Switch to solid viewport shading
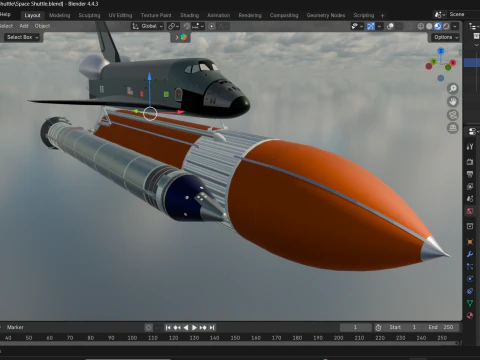480x360 pixels. (x=429, y=26)
